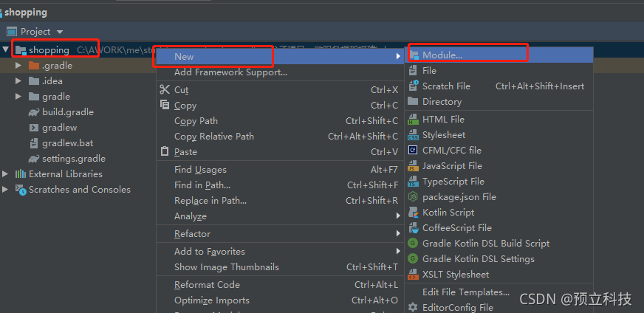Click the JavaScript File icon
Image resolution: width=644 pixels, height=313 pixels.
click(413, 166)
